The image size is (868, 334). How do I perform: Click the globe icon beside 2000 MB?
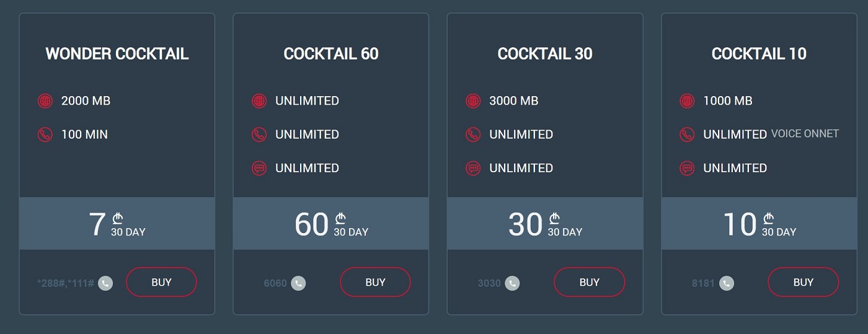coord(45,100)
